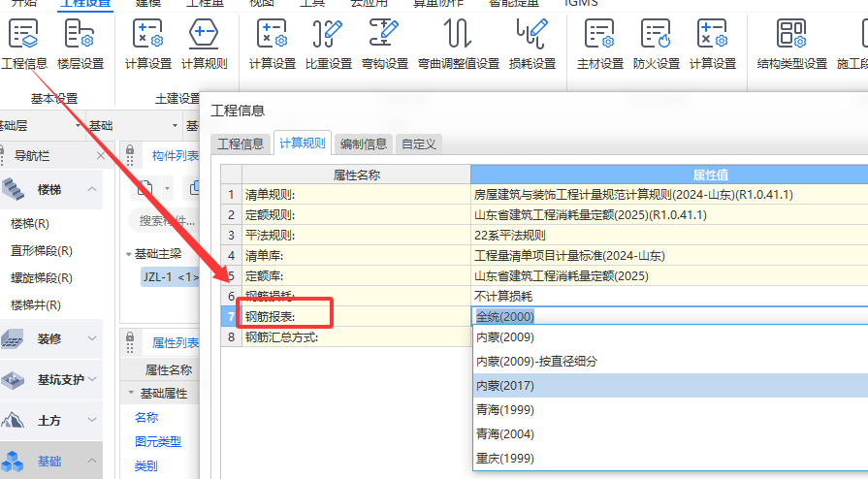This screenshot has width=868, height=479.
Task: Open 比重设置 tool
Action: [x=329, y=45]
